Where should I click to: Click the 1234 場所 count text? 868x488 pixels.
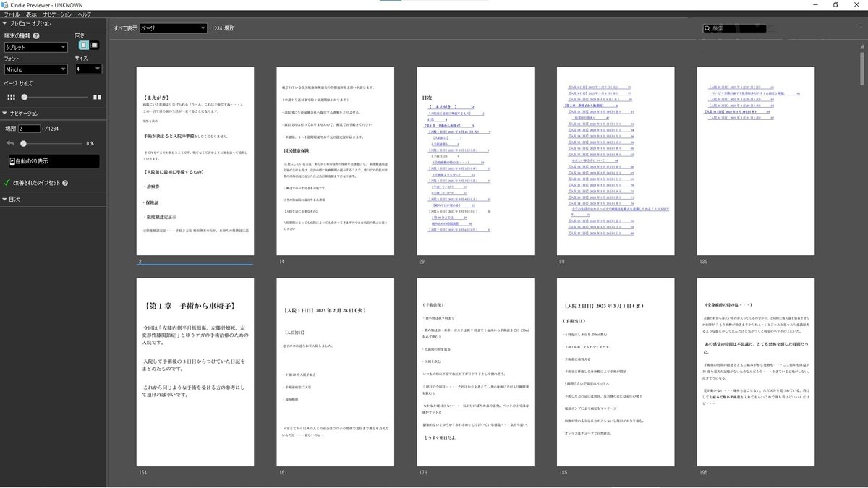[223, 28]
